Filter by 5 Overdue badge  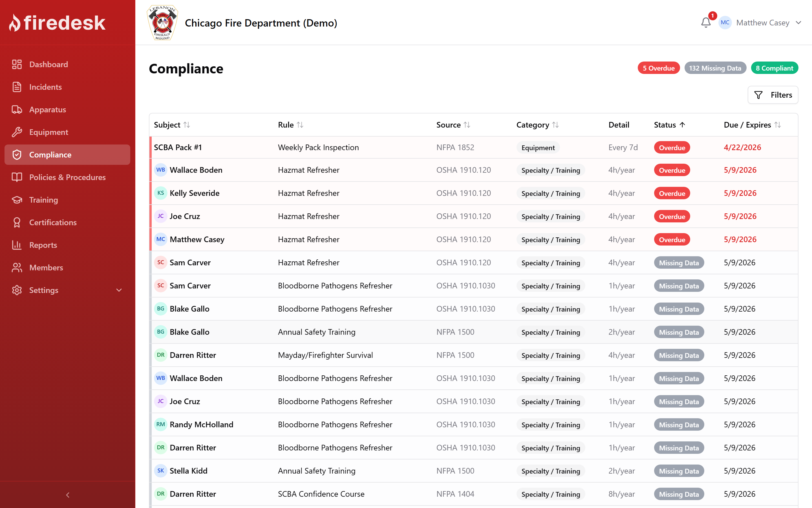[x=658, y=68]
